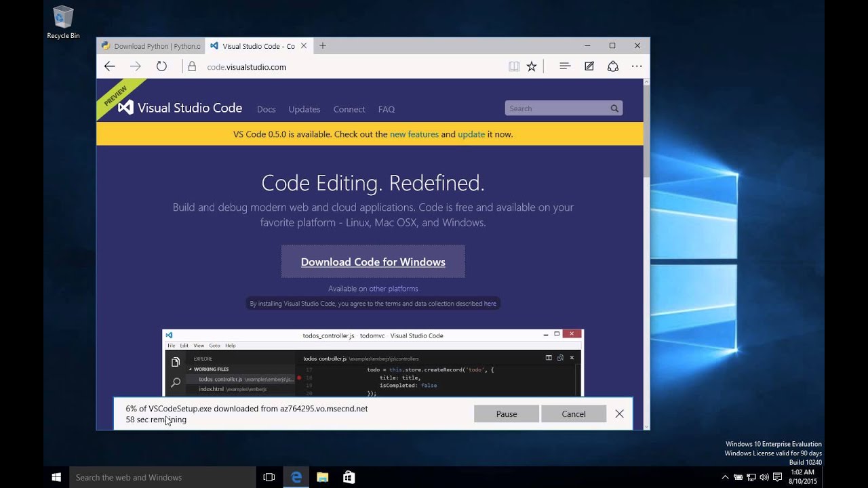The height and width of the screenshot is (488, 868).
Task: Open the network tray icon
Action: (751, 477)
